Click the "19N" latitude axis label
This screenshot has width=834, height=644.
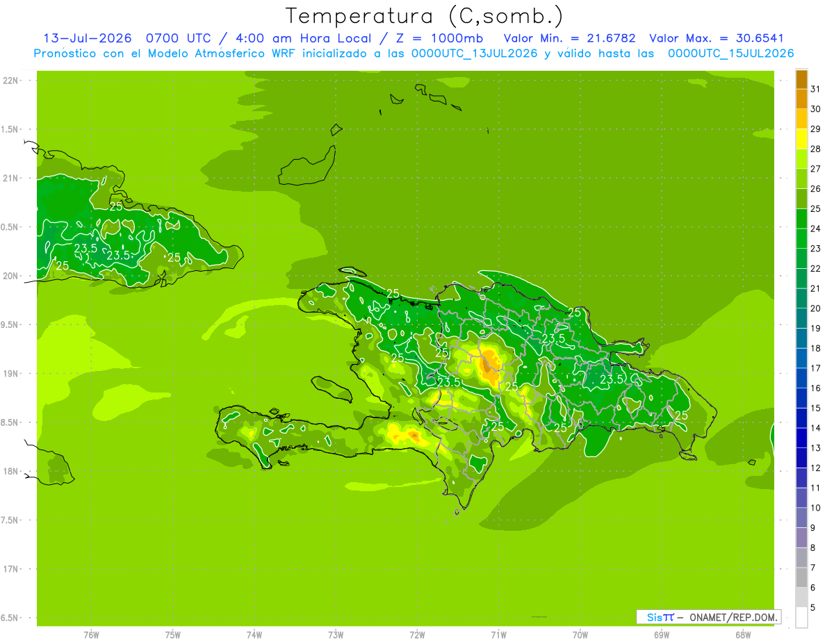pyautogui.click(x=10, y=374)
